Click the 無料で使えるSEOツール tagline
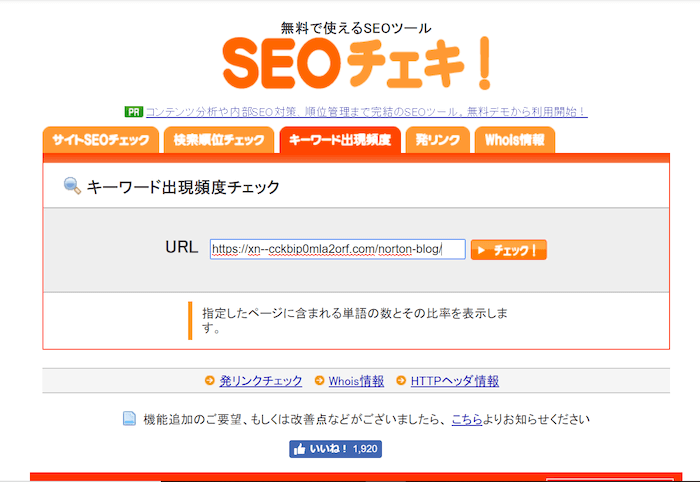Screen dimensions: 700x482 [356, 28]
